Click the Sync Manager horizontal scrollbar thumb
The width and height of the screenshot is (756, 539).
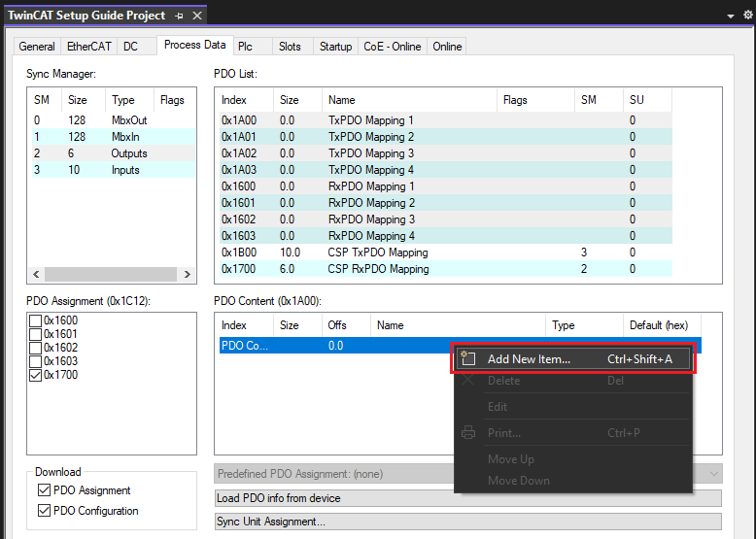click(111, 274)
